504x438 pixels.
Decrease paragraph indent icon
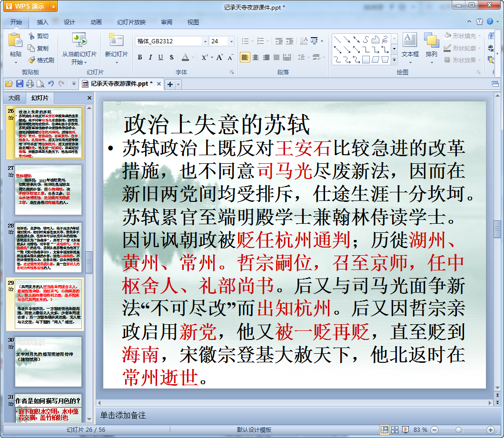[279, 41]
